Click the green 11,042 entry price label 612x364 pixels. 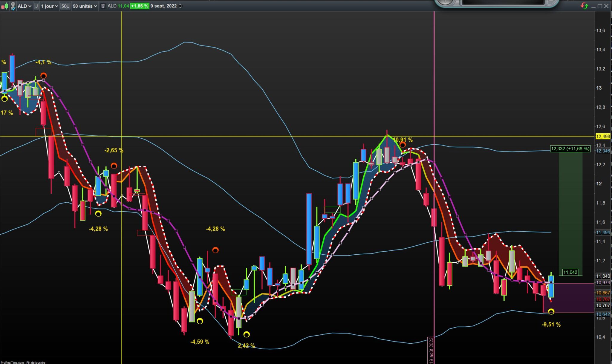570,272
